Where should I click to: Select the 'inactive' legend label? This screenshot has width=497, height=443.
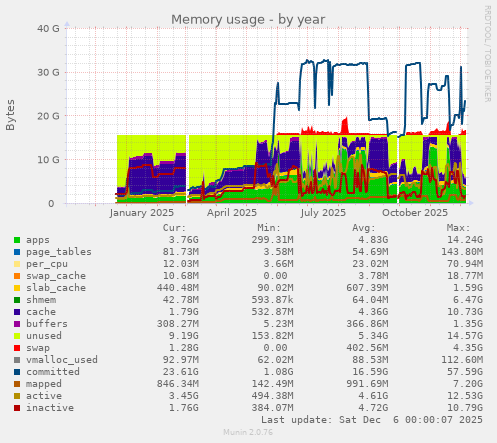tap(50, 408)
